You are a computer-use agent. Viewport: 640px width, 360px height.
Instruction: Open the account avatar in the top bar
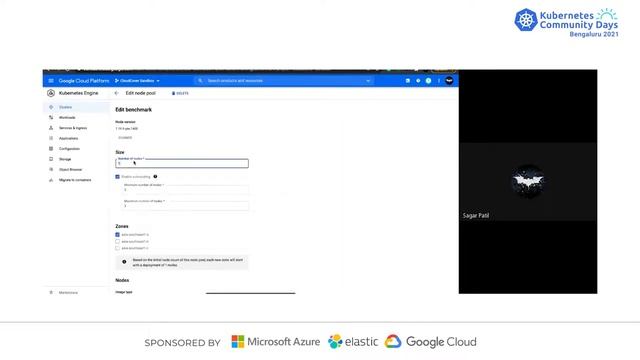449,81
